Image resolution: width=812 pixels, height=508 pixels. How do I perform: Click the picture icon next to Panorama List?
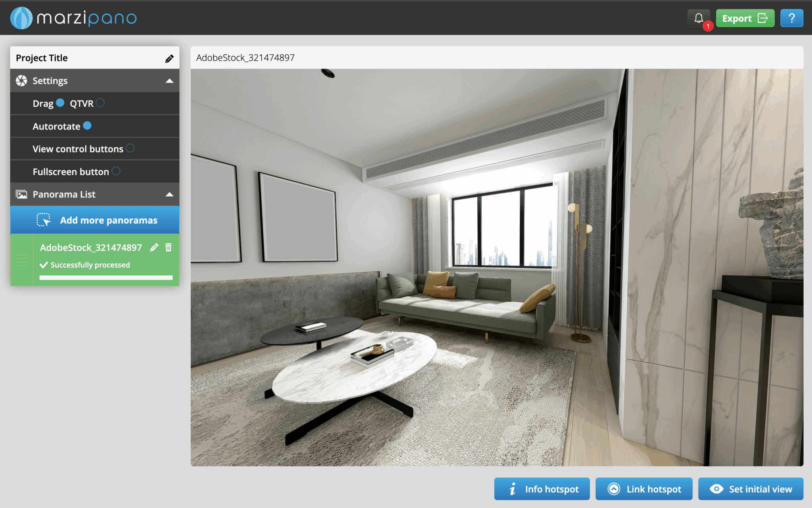point(21,194)
